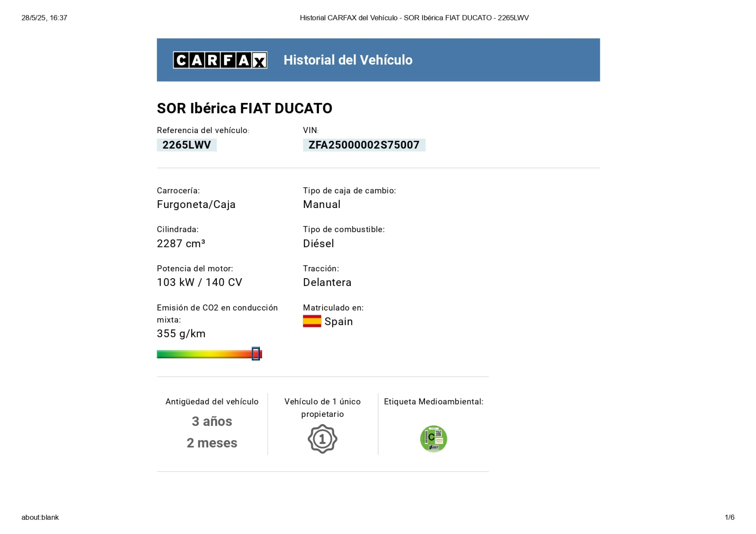Click the QR code on the C label
Viewport: 756px width, 534px height.
tap(439, 434)
